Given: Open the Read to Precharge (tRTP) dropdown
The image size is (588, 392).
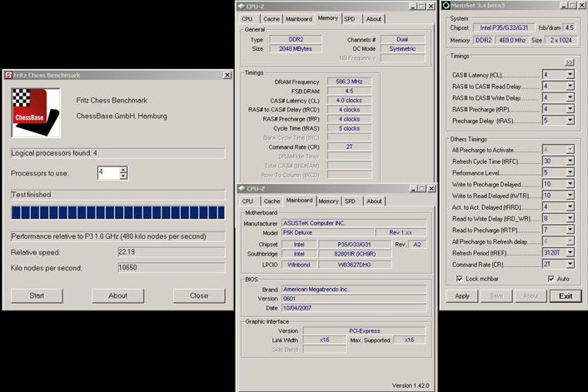Looking at the screenshot, I should pyautogui.click(x=570, y=230).
